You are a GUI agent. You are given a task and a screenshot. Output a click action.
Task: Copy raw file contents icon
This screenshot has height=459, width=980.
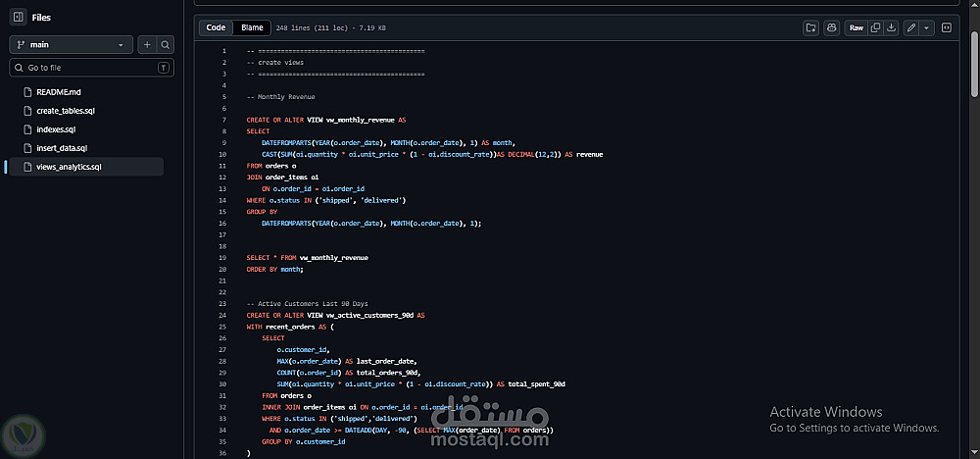click(875, 27)
